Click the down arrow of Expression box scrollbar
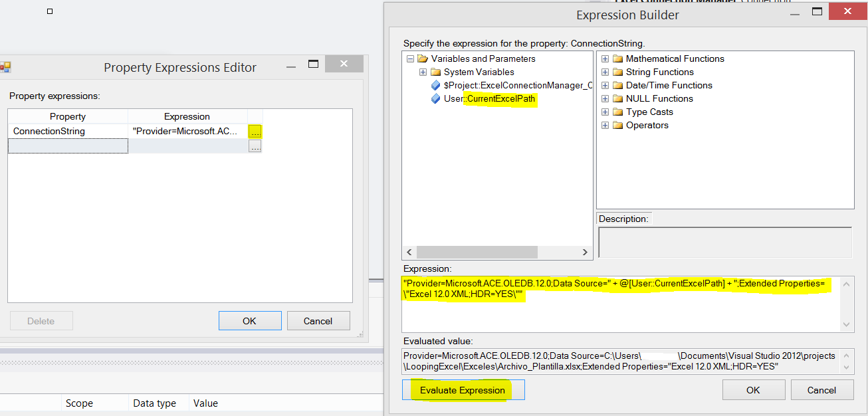The height and width of the screenshot is (416, 868). pyautogui.click(x=847, y=324)
